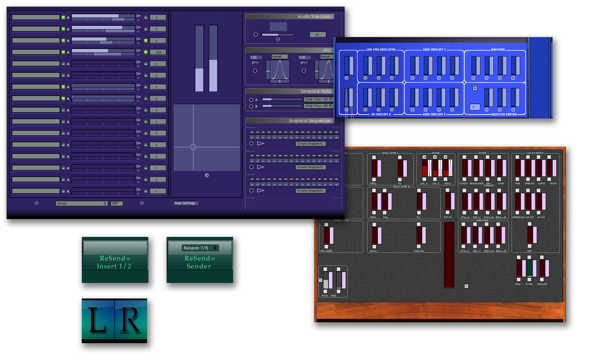This screenshot has height=364, width=596.
Task: Click the value field showing 102
Action: (x=158, y=52)
